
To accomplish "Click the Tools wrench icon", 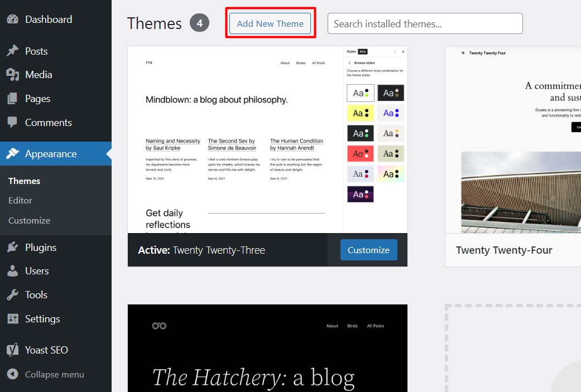I will pyautogui.click(x=13, y=294).
